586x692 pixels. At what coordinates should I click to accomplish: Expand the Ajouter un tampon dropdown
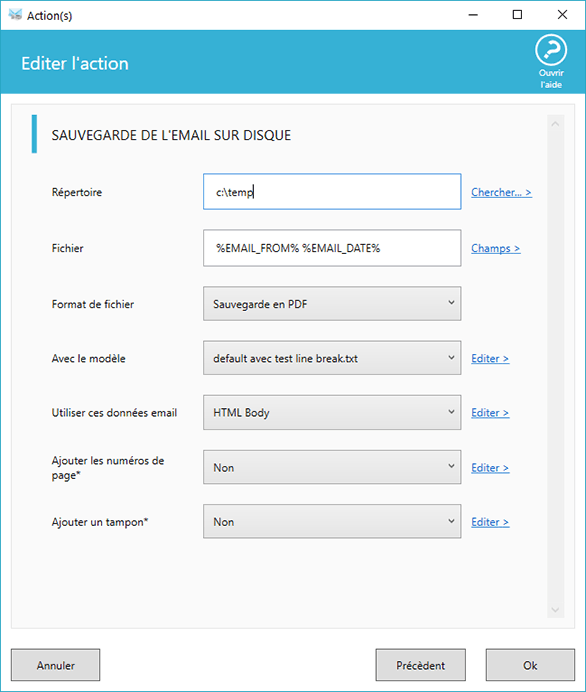coord(332,521)
